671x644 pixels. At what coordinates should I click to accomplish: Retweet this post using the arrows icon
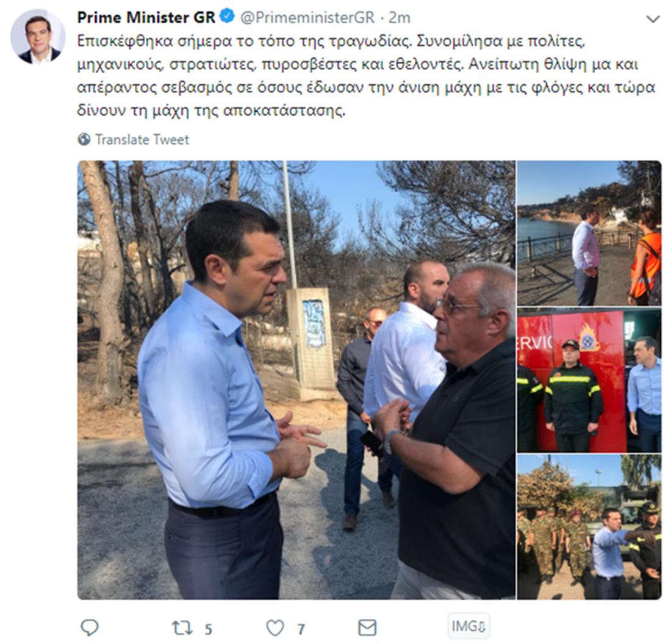[181, 628]
